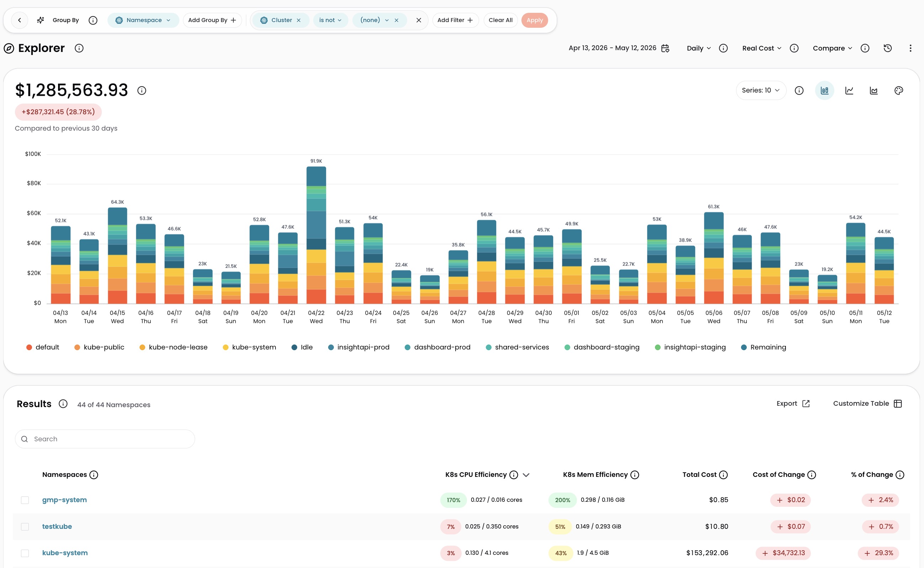The width and height of the screenshot is (924, 568).
Task: Toggle the default legend series
Action: pyautogui.click(x=42, y=347)
